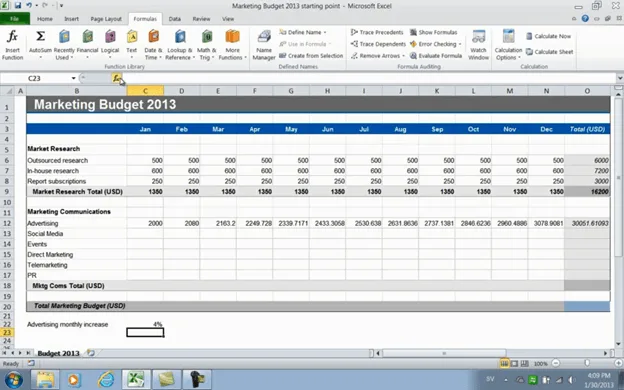
Task: Switch to Page Layout view in status bar
Action: 515,363
